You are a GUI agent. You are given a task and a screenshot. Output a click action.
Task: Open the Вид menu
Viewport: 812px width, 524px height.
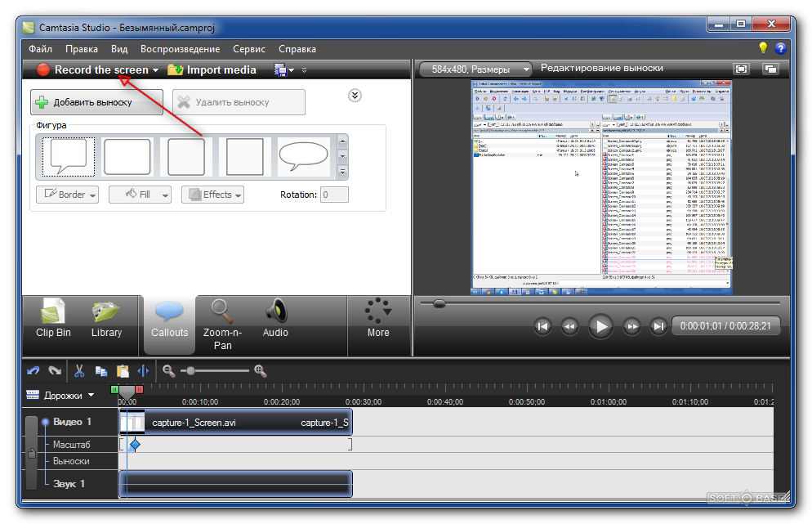(119, 49)
